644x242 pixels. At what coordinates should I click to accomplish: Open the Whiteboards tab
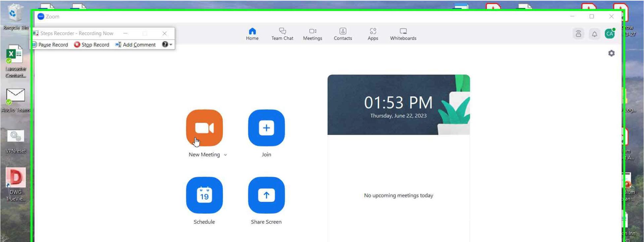pos(403,34)
